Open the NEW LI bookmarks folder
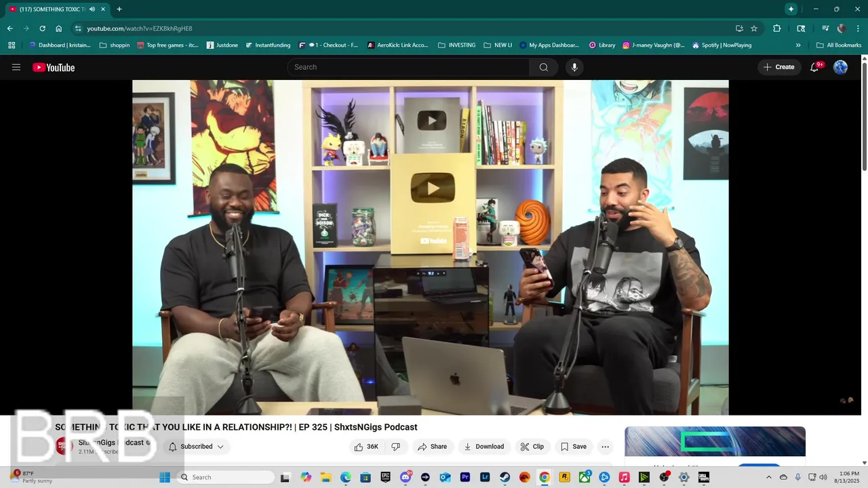 [498, 45]
